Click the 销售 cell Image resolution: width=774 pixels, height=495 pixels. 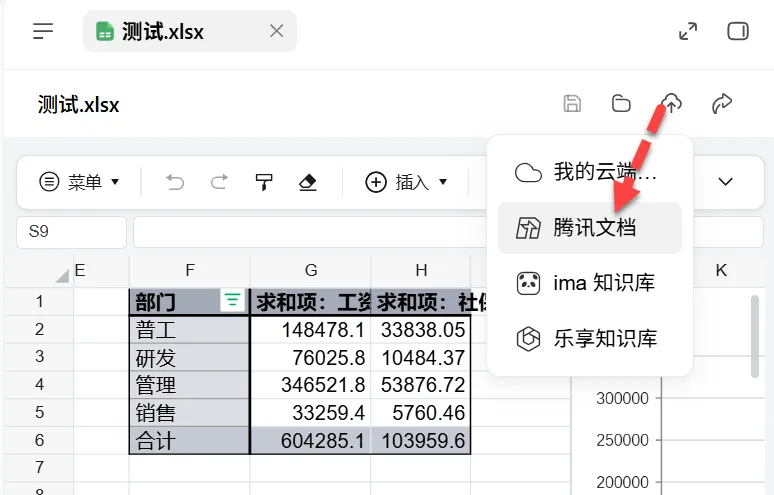pos(190,413)
